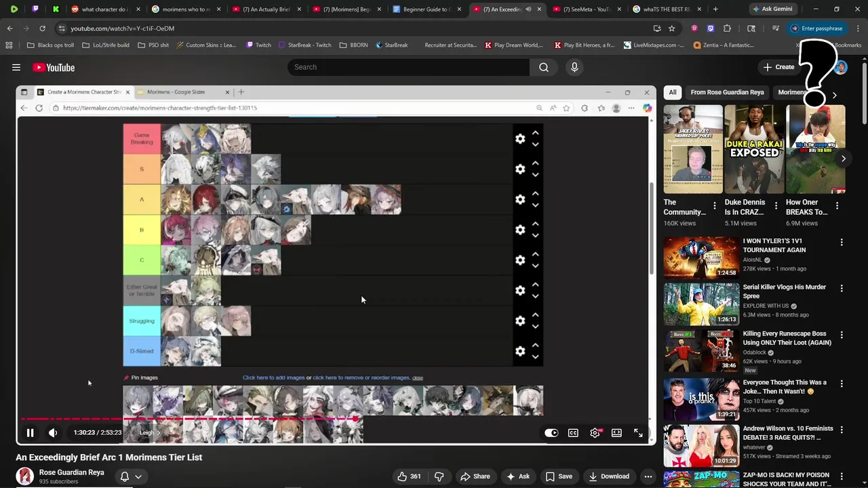
Task: Open options for The Community short
Action: [714, 205]
